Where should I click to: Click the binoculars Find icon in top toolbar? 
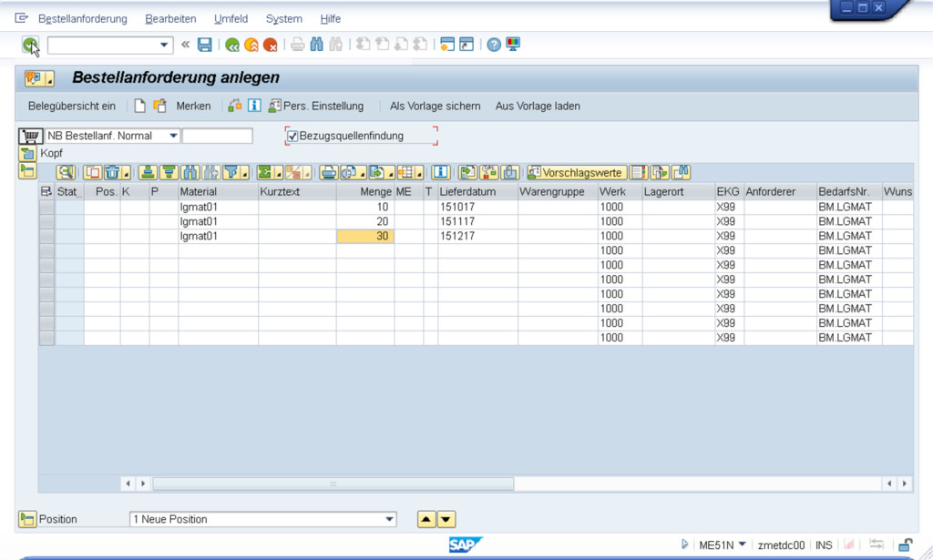click(x=316, y=45)
